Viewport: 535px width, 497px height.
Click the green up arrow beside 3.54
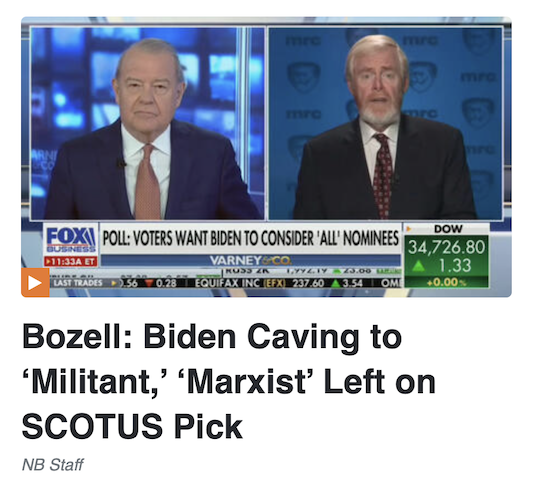tap(336, 283)
